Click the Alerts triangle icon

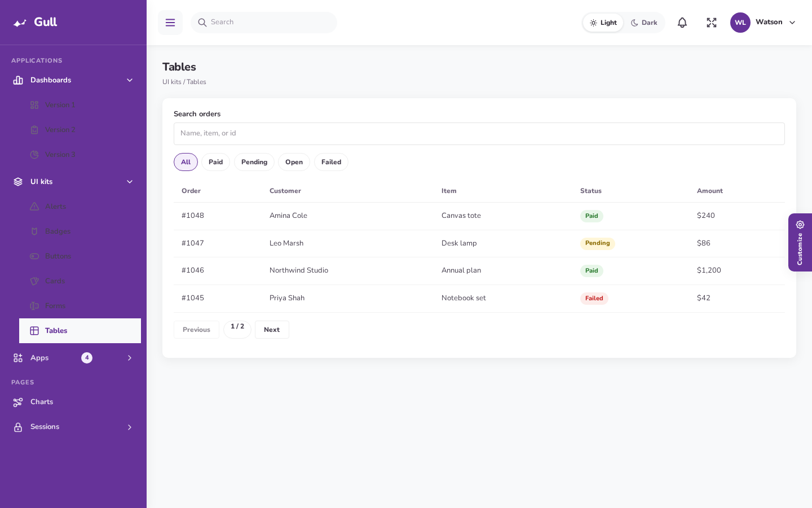pyautogui.click(x=34, y=207)
